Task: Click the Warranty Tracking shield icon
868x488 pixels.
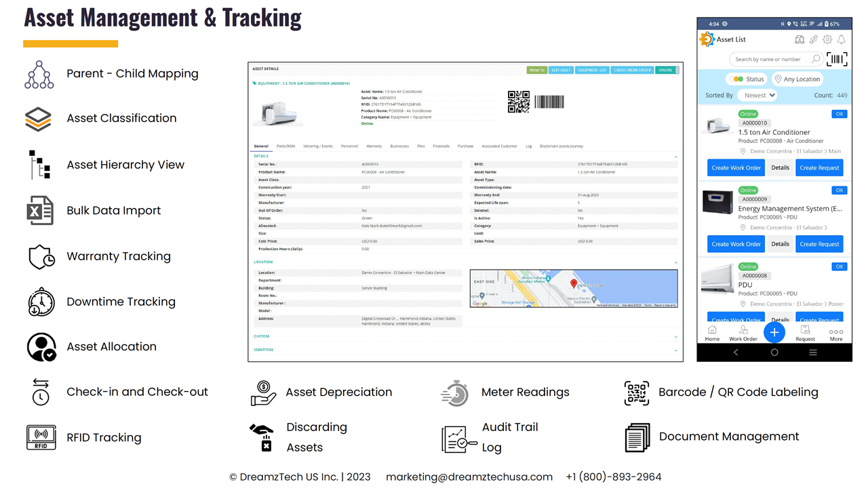Action: point(41,257)
